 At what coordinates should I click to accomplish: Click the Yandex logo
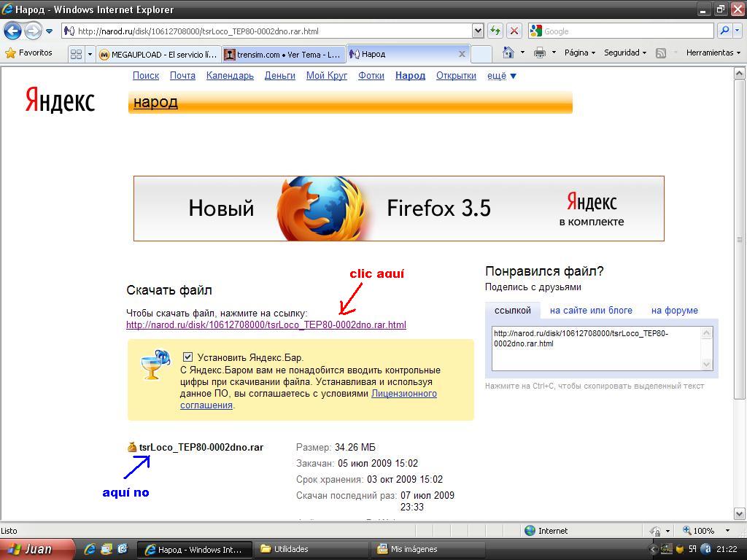tap(60, 100)
